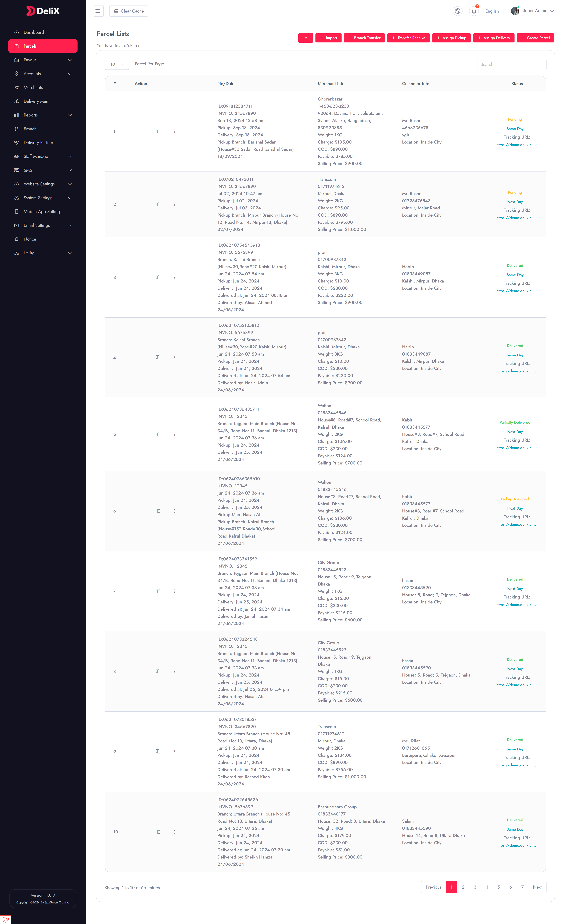The width and height of the screenshot is (565, 924).
Task: Focus the parcel Search input field
Action: (512, 65)
